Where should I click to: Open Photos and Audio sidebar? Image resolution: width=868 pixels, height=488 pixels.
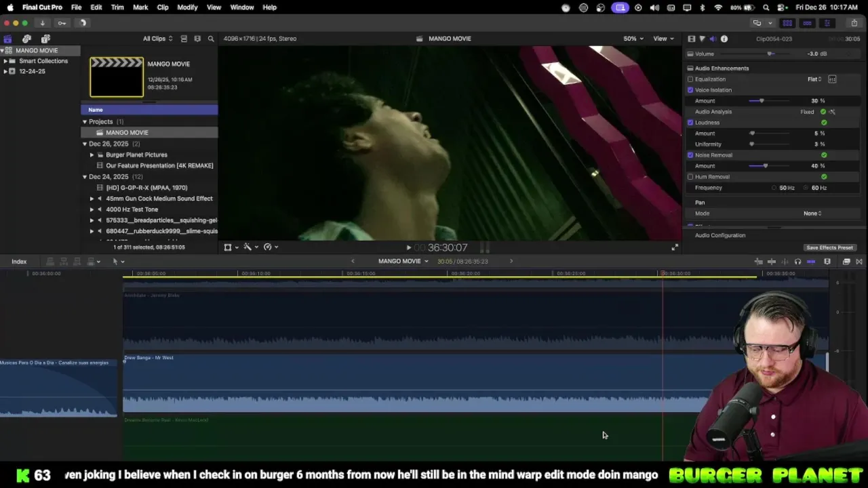[26, 39]
